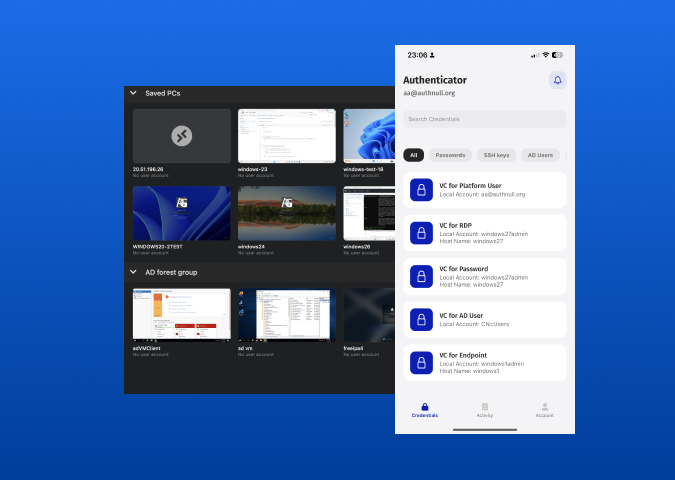Open the Activity tab icon
675x480 pixels.
[x=484, y=407]
